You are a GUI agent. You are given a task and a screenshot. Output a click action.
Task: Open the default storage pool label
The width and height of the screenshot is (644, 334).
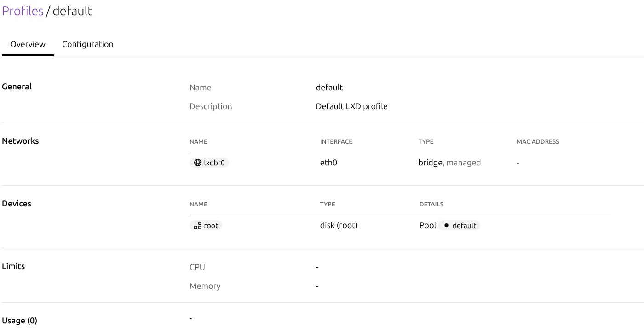coord(464,225)
